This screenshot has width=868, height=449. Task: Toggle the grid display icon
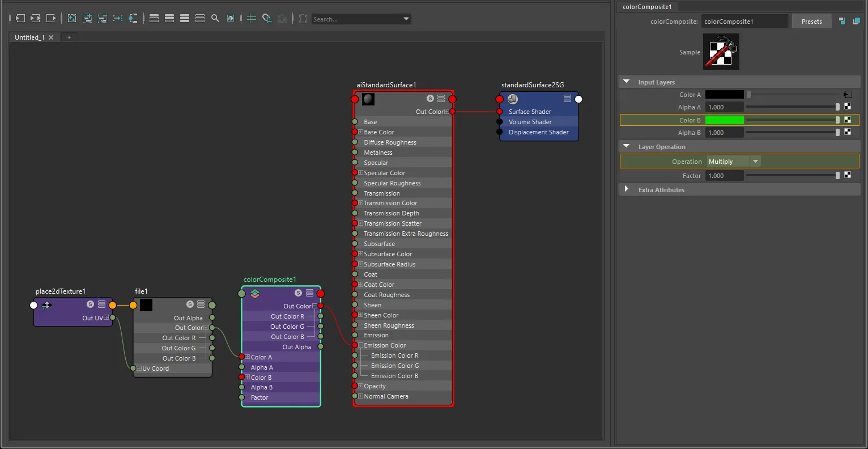click(x=252, y=18)
